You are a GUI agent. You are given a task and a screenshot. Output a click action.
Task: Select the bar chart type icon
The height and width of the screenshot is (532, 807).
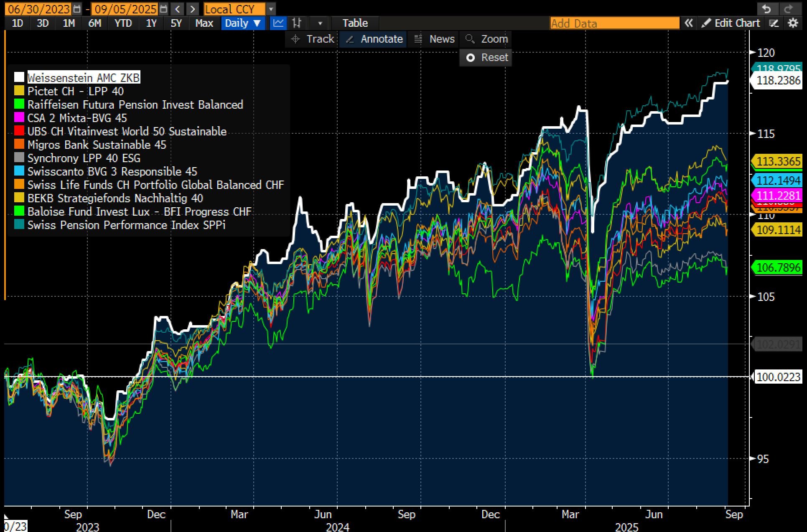tap(297, 23)
